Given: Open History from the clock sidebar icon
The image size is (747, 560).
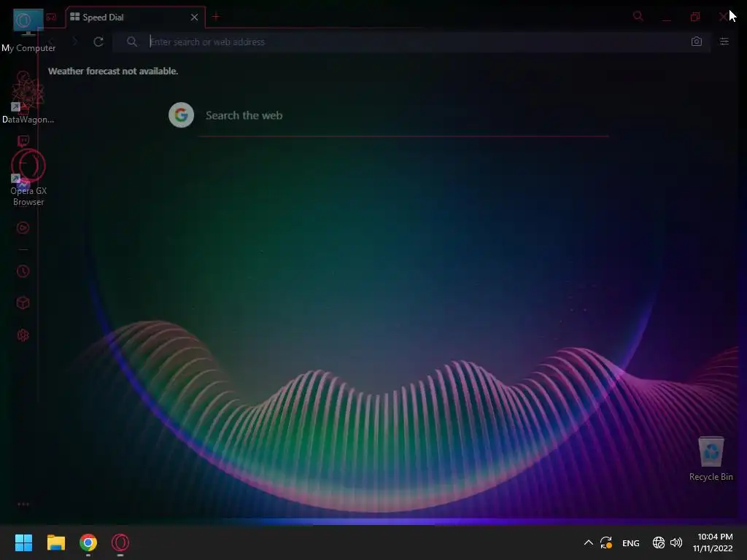Looking at the screenshot, I should tap(23, 271).
